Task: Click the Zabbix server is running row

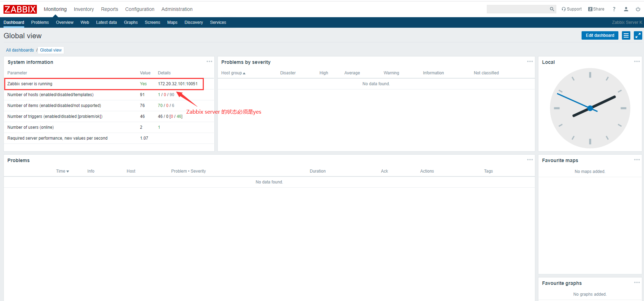Action: pos(109,84)
